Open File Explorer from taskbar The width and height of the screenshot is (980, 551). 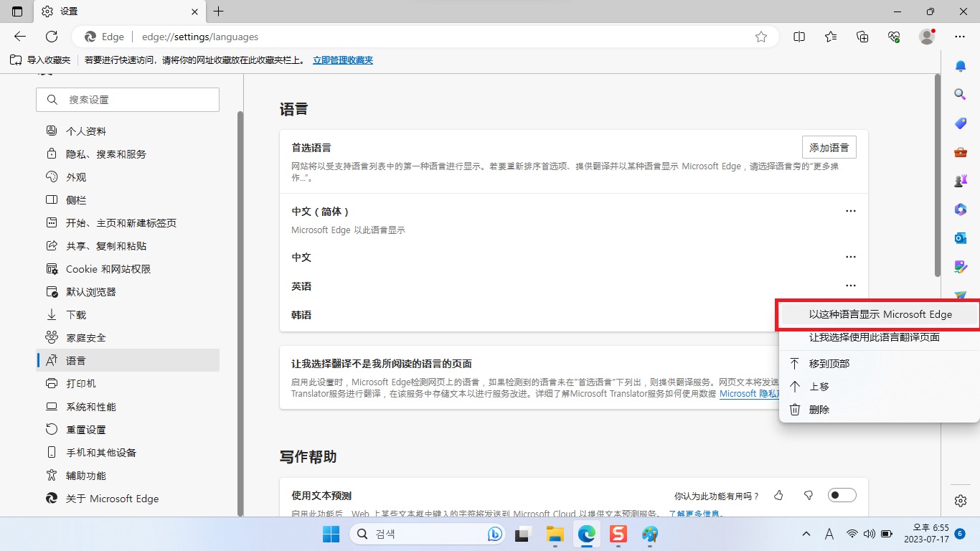pos(555,534)
